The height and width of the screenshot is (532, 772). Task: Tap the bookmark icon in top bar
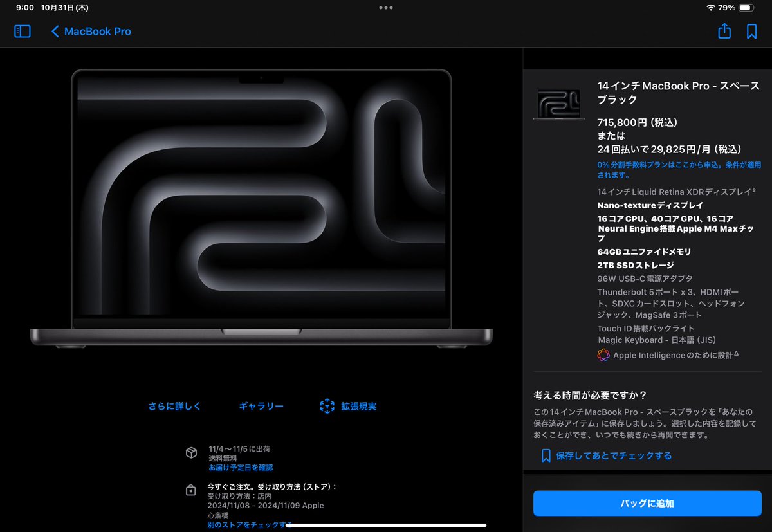[x=751, y=32]
